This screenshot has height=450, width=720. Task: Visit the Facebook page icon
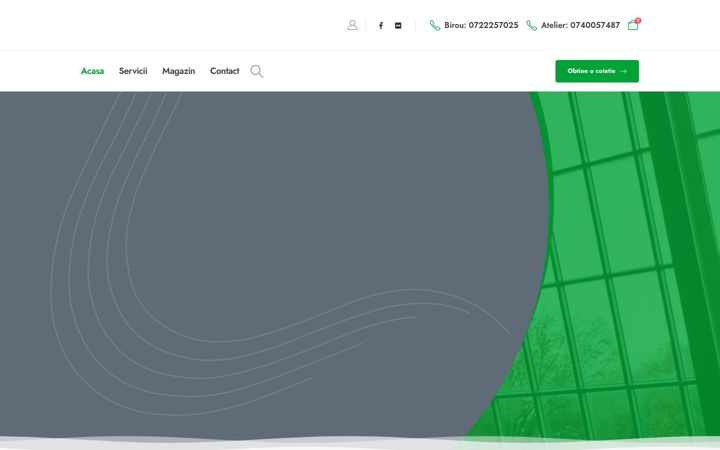point(381,26)
